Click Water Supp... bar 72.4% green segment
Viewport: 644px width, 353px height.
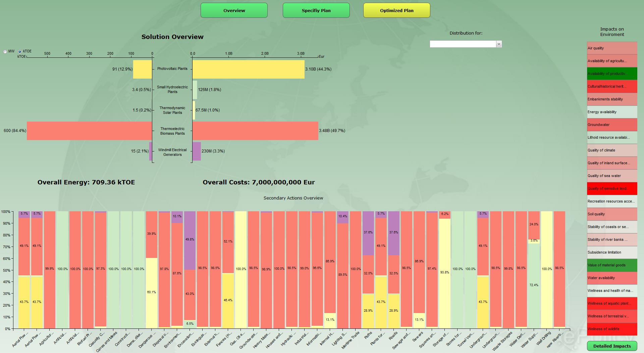tap(534, 286)
